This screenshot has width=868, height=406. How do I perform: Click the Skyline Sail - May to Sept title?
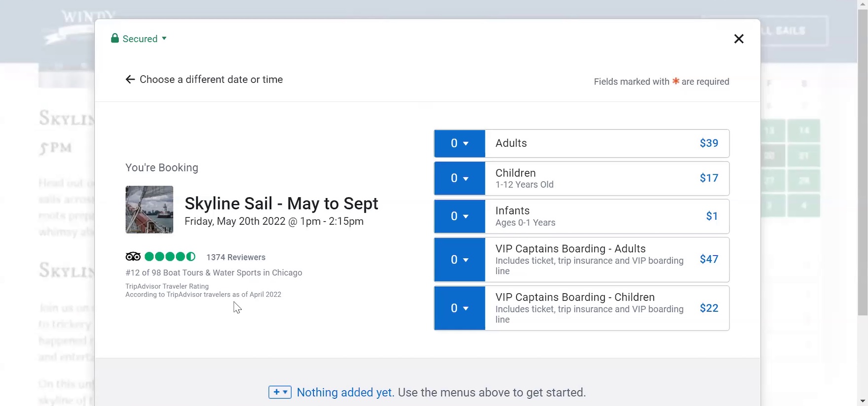pos(281,203)
